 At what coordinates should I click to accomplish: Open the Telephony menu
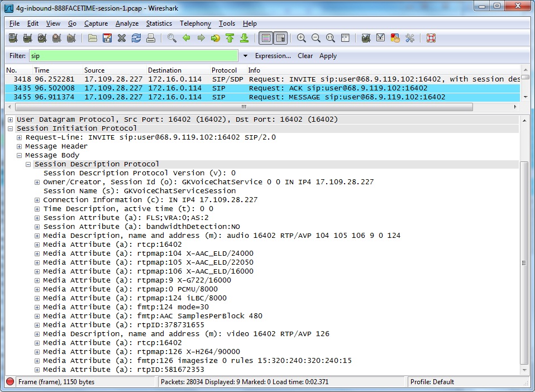tap(195, 23)
